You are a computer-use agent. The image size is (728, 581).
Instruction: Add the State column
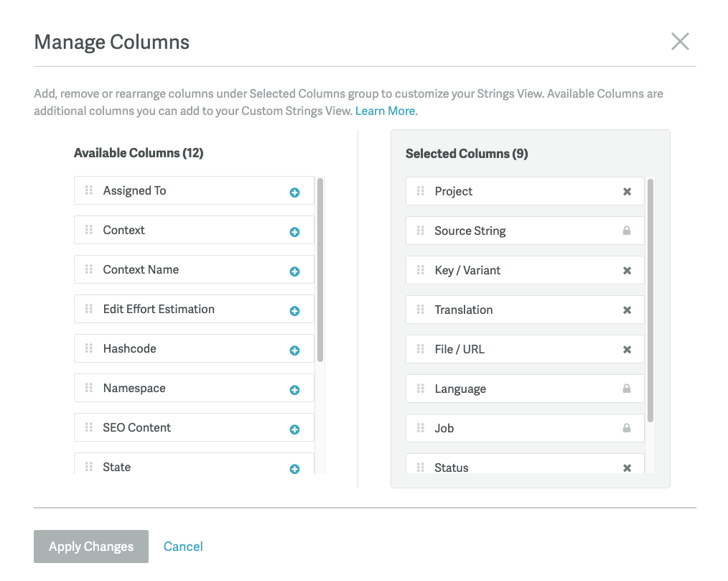(x=294, y=467)
